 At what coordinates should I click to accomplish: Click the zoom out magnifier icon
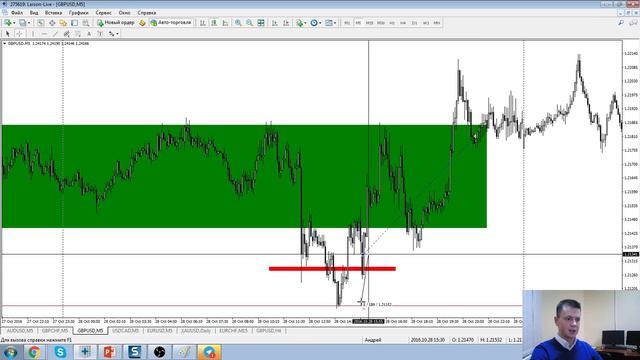[249, 23]
